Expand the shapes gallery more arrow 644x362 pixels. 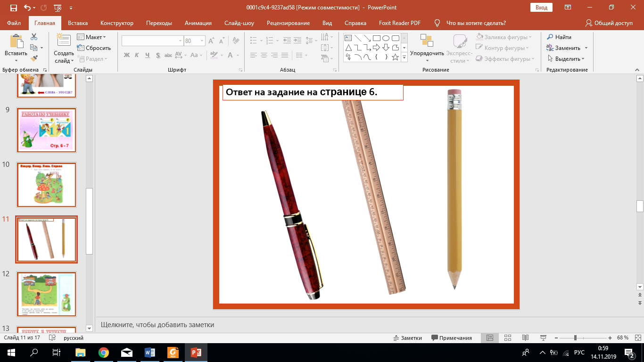404,57
